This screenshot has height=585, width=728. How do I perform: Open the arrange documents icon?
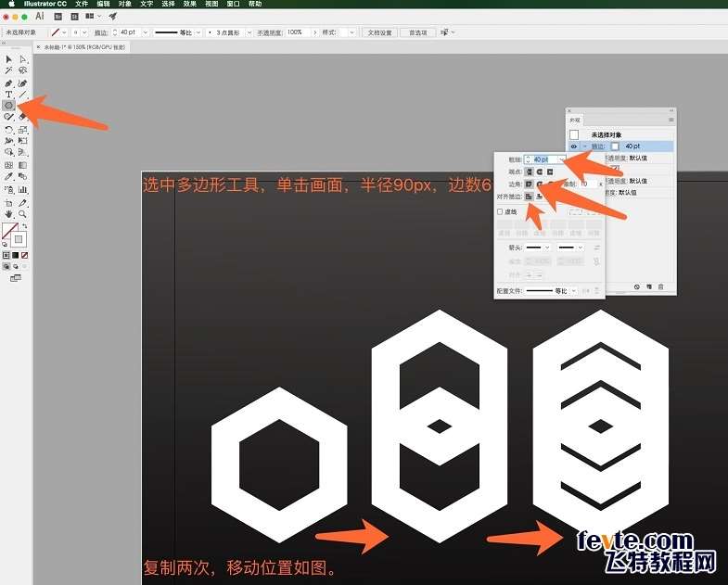tap(92, 17)
